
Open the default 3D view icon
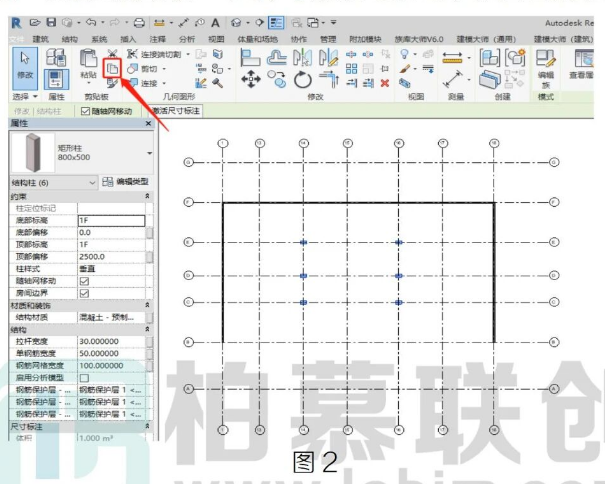236,23
